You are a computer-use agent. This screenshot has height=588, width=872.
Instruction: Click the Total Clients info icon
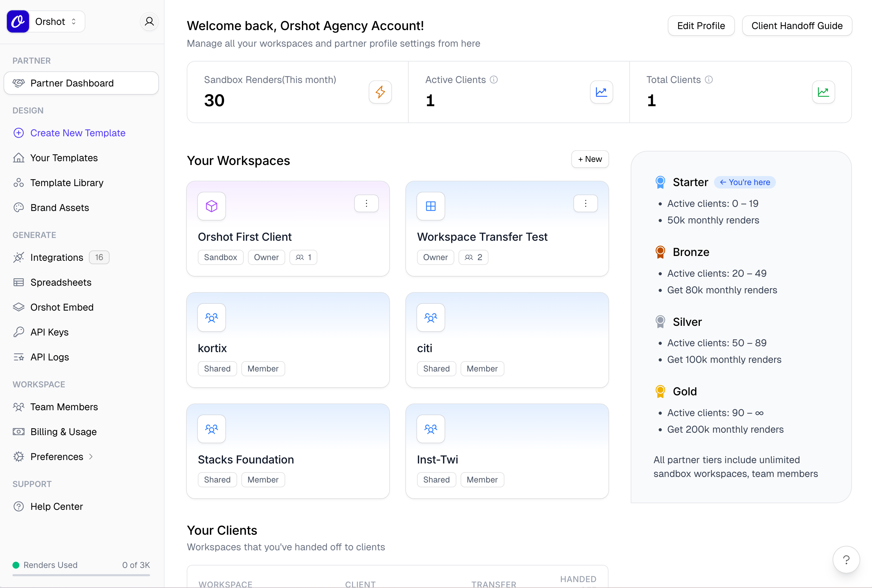708,80
